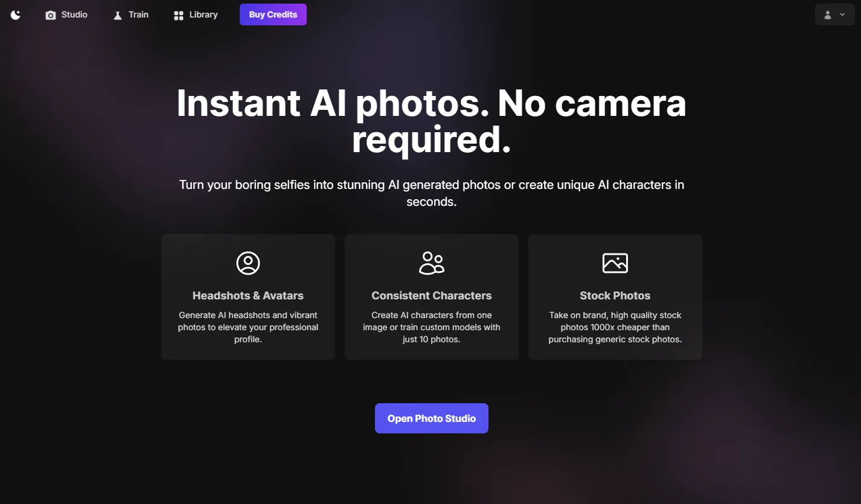Viewport: 861px width, 504px height.
Task: Open the account dropdown chevron
Action: pyautogui.click(x=842, y=14)
